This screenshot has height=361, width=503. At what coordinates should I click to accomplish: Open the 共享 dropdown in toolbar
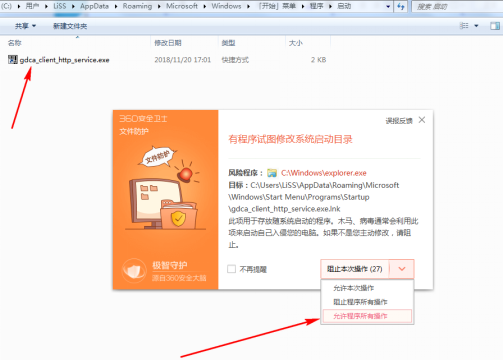[x=25, y=26]
